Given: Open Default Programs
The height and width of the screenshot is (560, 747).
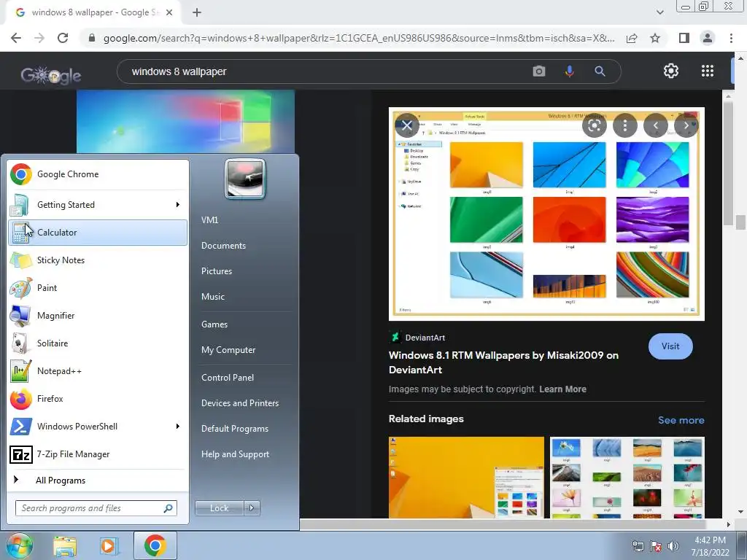Looking at the screenshot, I should coord(235,429).
